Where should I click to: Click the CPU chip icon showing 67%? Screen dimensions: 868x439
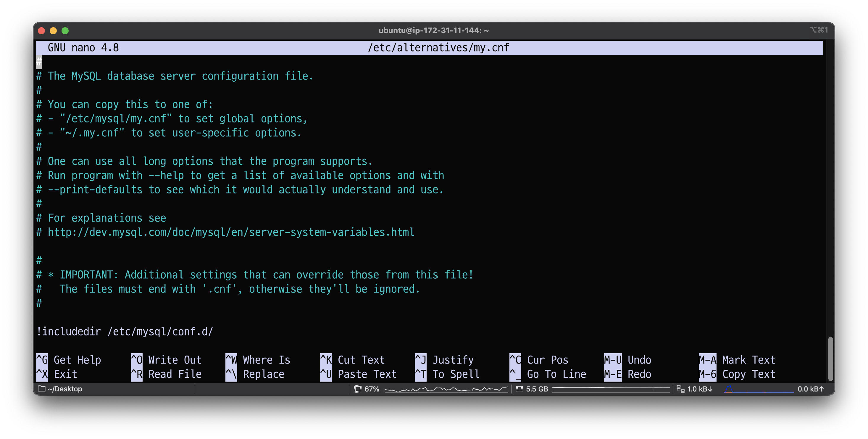[357, 389]
